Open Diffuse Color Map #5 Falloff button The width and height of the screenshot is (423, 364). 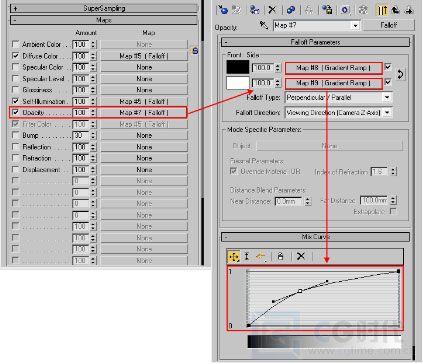click(x=144, y=56)
